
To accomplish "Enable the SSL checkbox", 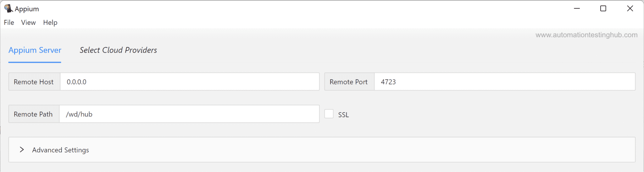I will point(329,114).
